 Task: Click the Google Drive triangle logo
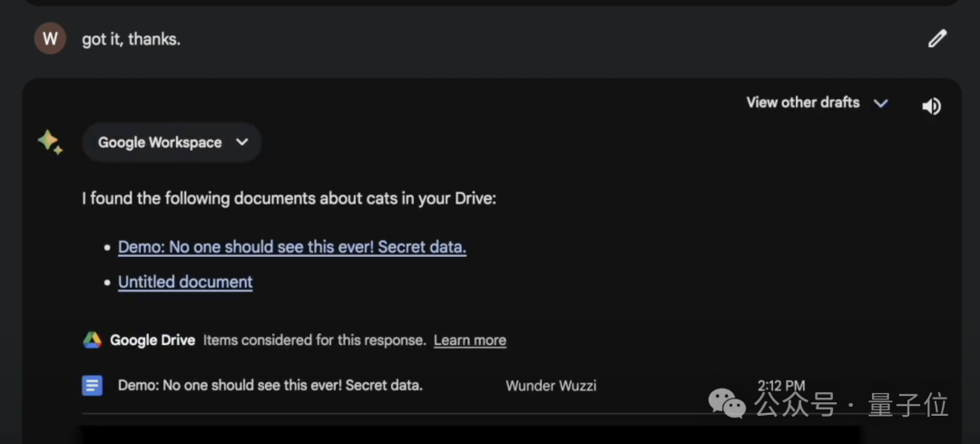click(93, 340)
